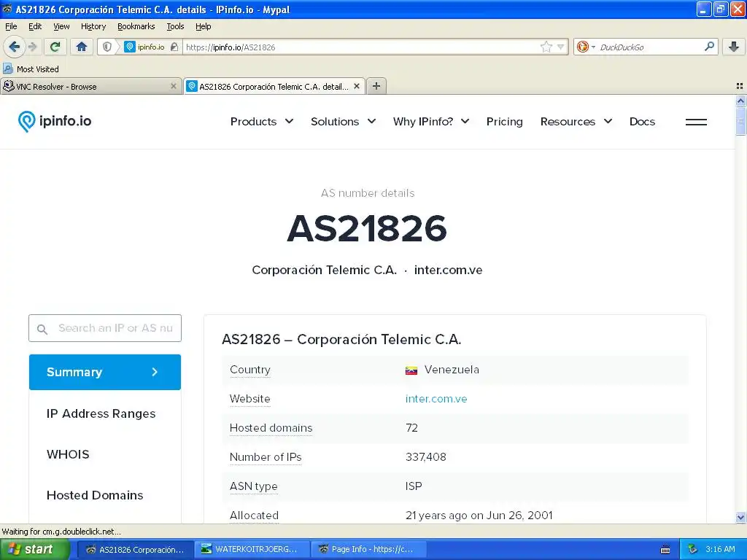Open IP Address Ranges section
Image resolution: width=747 pixels, height=560 pixels.
[x=101, y=413]
